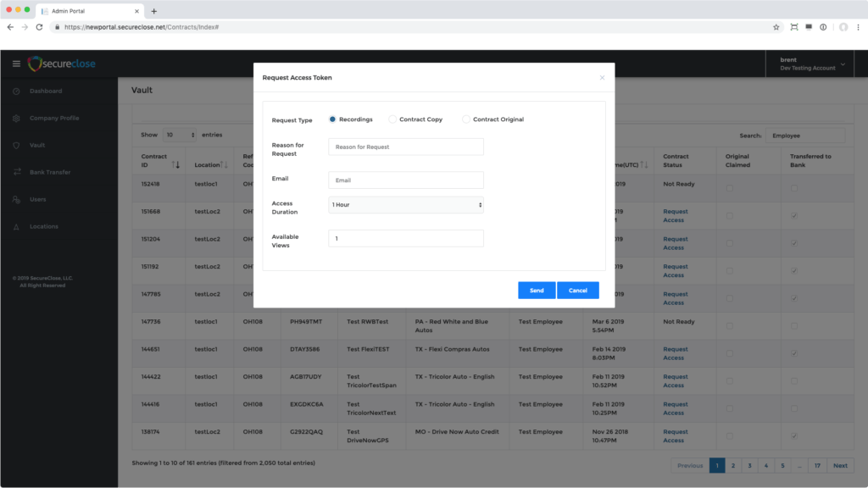Select the Recordings radio button
The width and height of the screenshot is (868, 488).
coord(332,119)
